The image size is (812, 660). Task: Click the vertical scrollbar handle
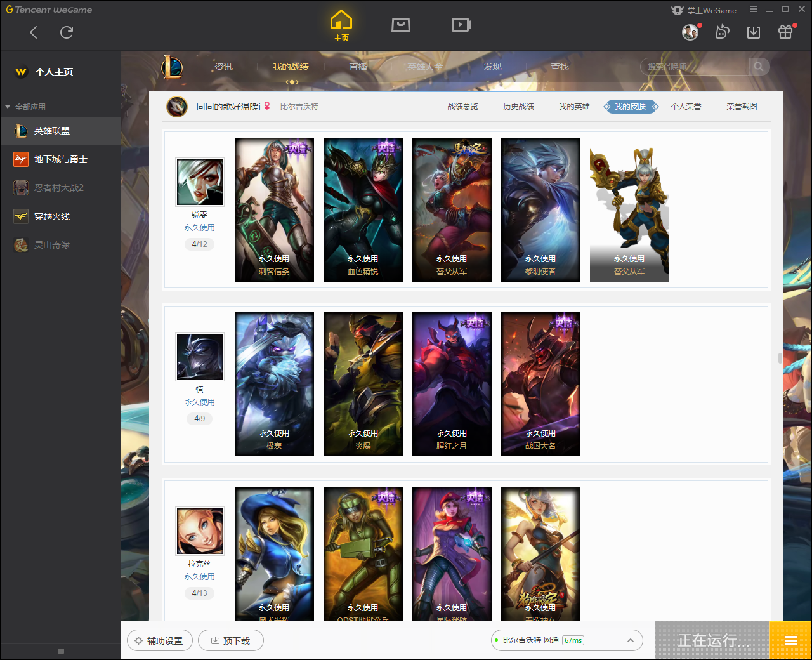point(780,359)
